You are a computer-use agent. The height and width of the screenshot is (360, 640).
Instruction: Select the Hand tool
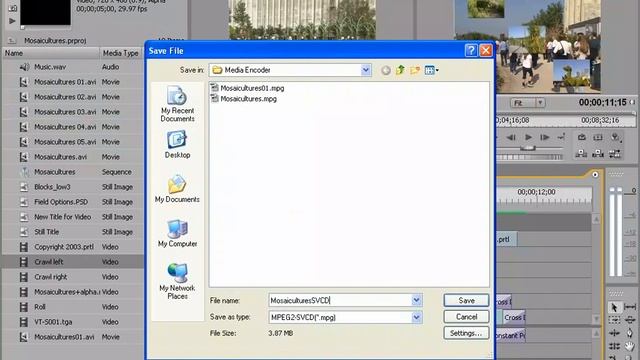click(630, 347)
